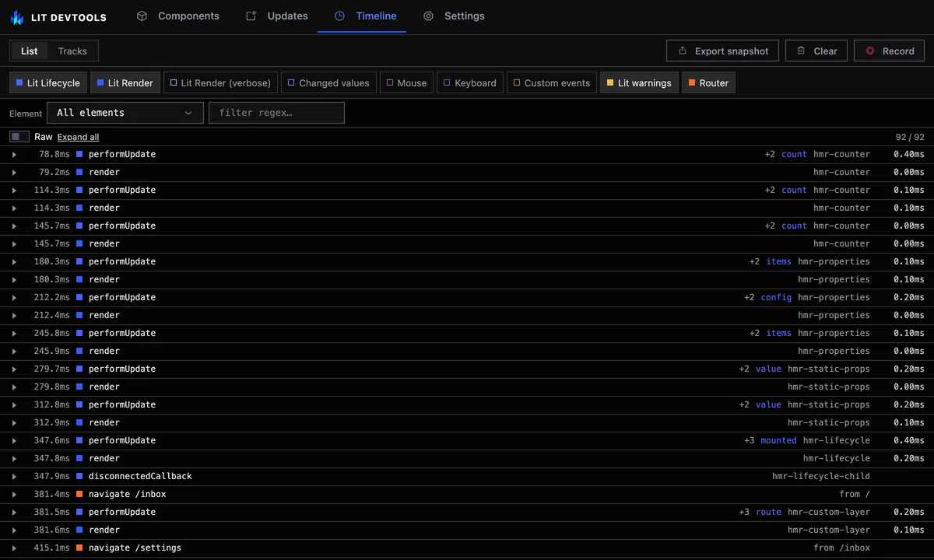This screenshot has height=560, width=934.
Task: Expand the navigate /inbox row
Action: click(14, 495)
